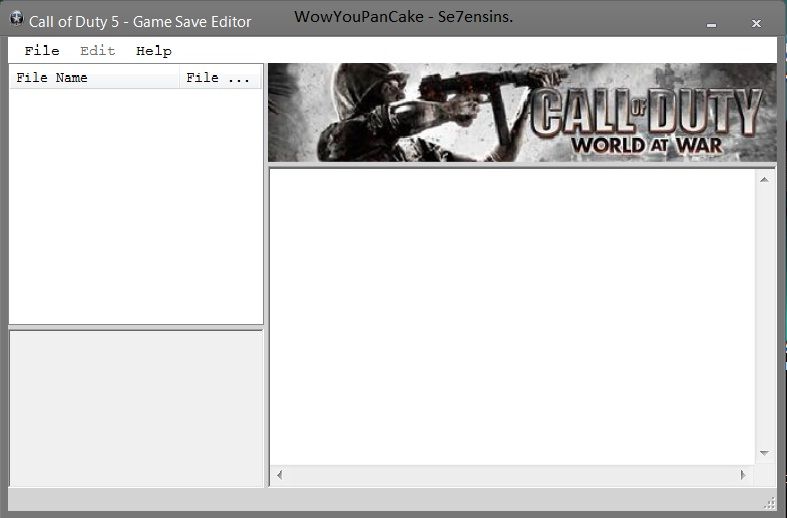The height and width of the screenshot is (518, 787).
Task: Click inside the large white text area
Action: coord(512,317)
